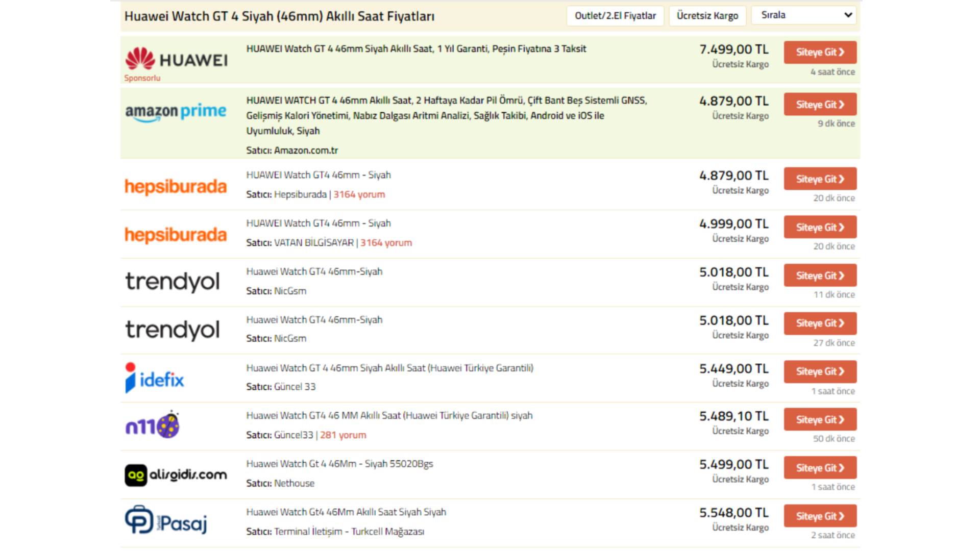Click the Outlet/2.El Fiyatlar button
This screenshot has width=980, height=551.
[x=615, y=16]
